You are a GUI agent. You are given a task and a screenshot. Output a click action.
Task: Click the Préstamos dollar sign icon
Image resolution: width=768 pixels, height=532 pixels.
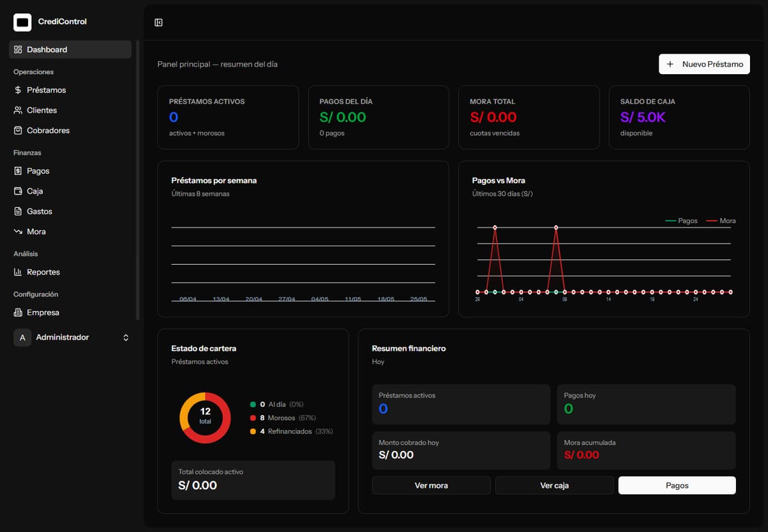click(18, 90)
